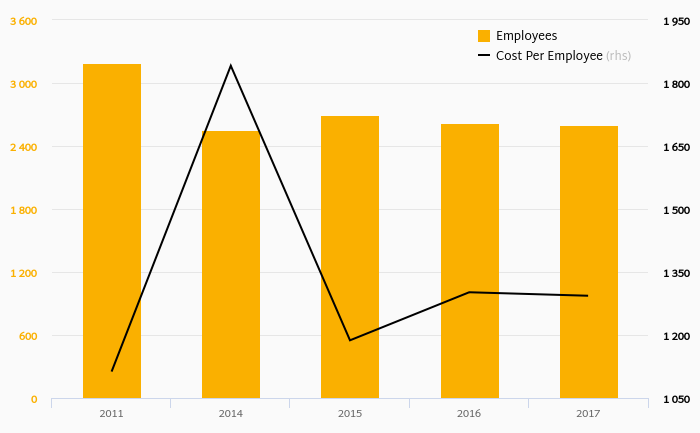Click the 1 950 right axis label
The height and width of the screenshot is (433, 700).
coord(676,21)
